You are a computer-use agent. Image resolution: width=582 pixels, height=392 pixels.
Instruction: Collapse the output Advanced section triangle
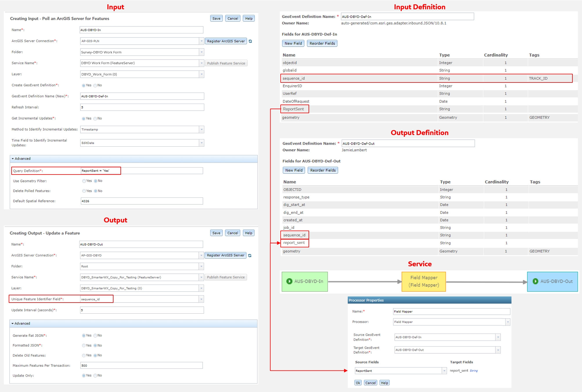coord(12,323)
